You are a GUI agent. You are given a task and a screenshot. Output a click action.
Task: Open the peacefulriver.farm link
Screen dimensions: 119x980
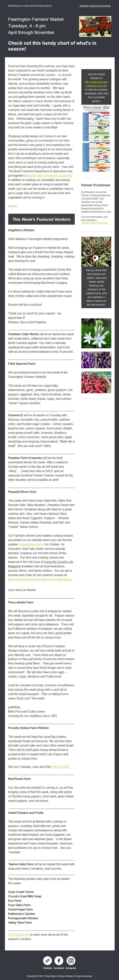31,544
